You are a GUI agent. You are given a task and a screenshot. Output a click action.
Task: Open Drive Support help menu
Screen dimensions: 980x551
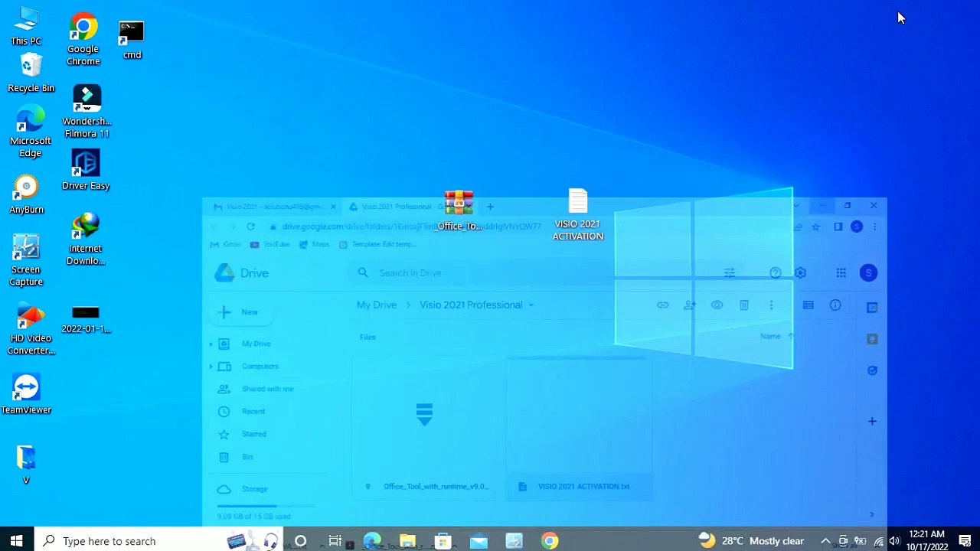[x=776, y=272]
